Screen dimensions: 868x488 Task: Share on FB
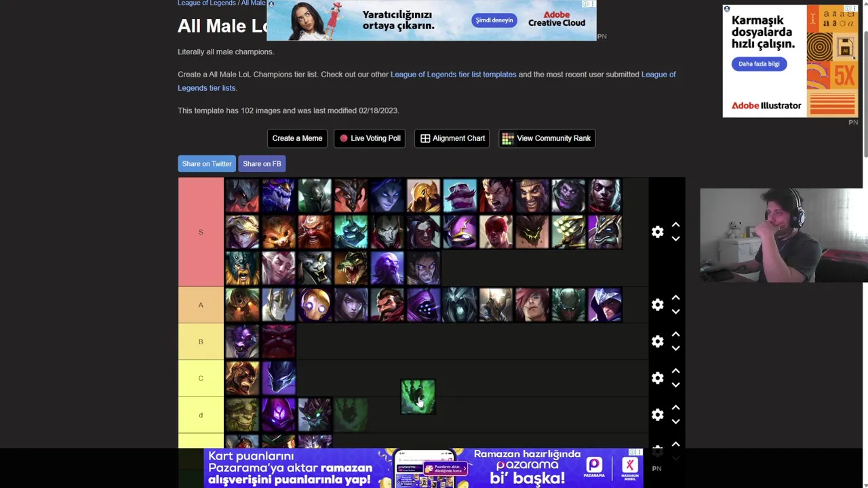tap(262, 163)
